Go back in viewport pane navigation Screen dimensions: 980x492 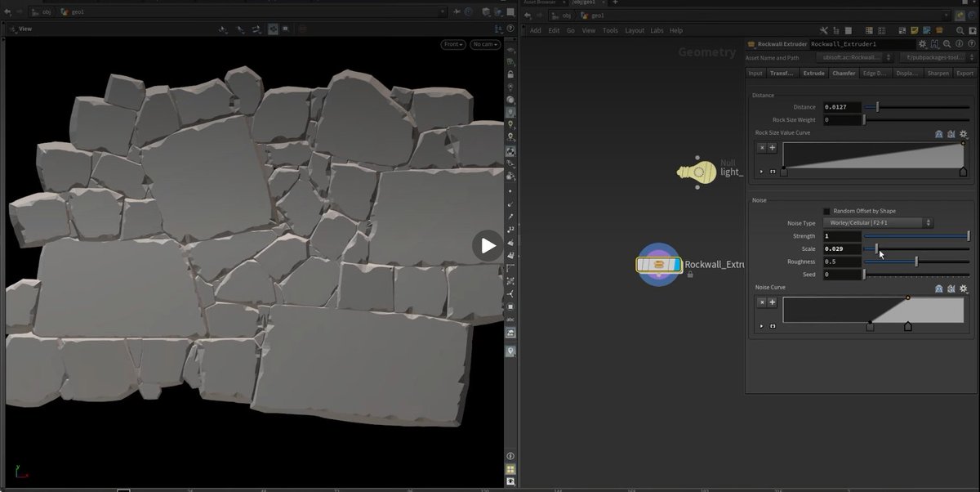[x=7, y=12]
